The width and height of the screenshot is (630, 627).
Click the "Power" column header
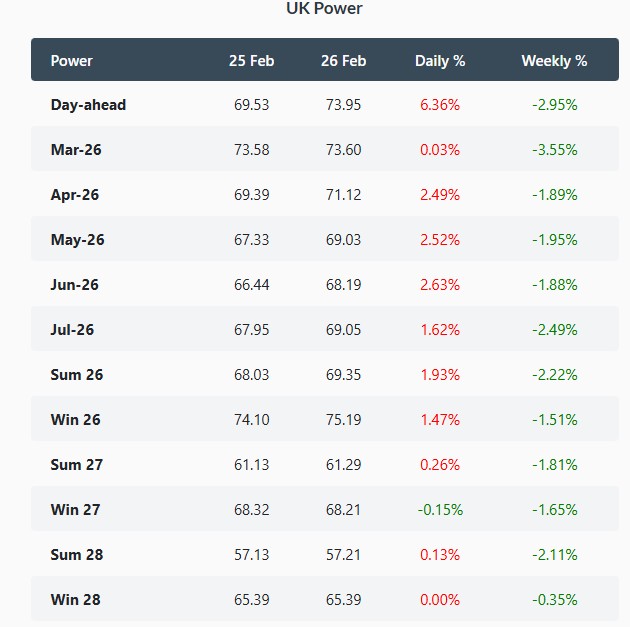(71, 61)
